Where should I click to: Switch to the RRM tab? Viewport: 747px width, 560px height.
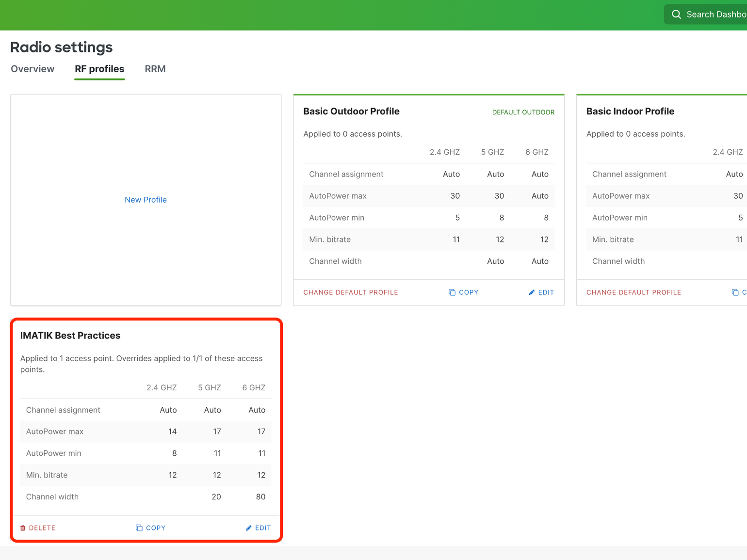155,69
